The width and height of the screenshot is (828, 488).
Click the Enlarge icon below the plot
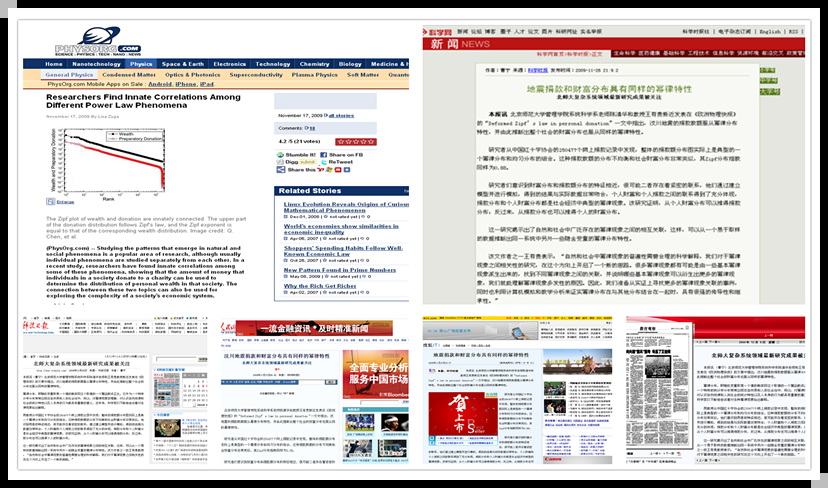coord(51,202)
